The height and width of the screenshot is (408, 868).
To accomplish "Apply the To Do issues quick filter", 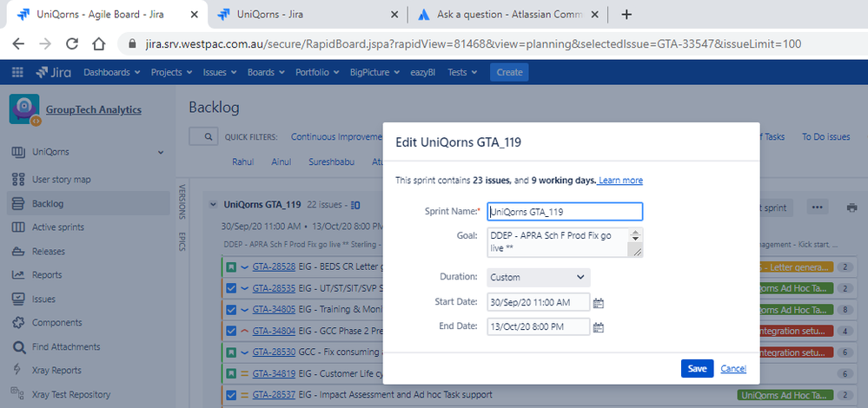I will coord(826,136).
